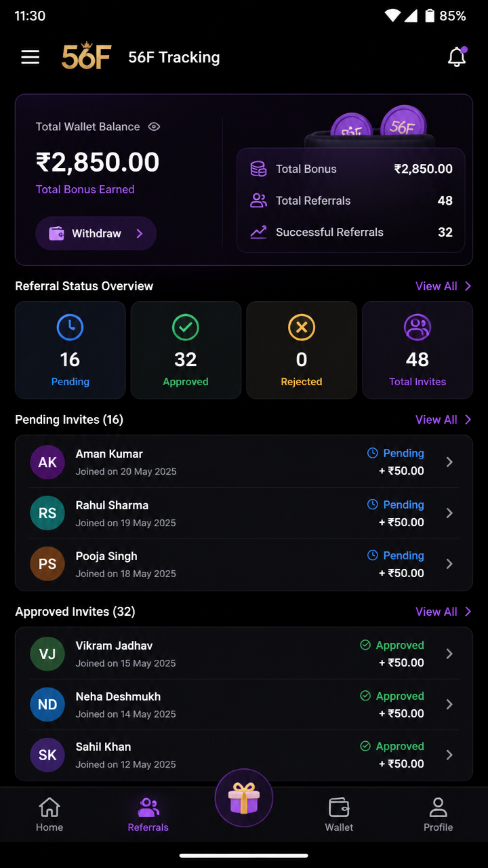View All in Referral Status Overview
Image resolution: width=488 pixels, height=868 pixels.
coord(443,286)
